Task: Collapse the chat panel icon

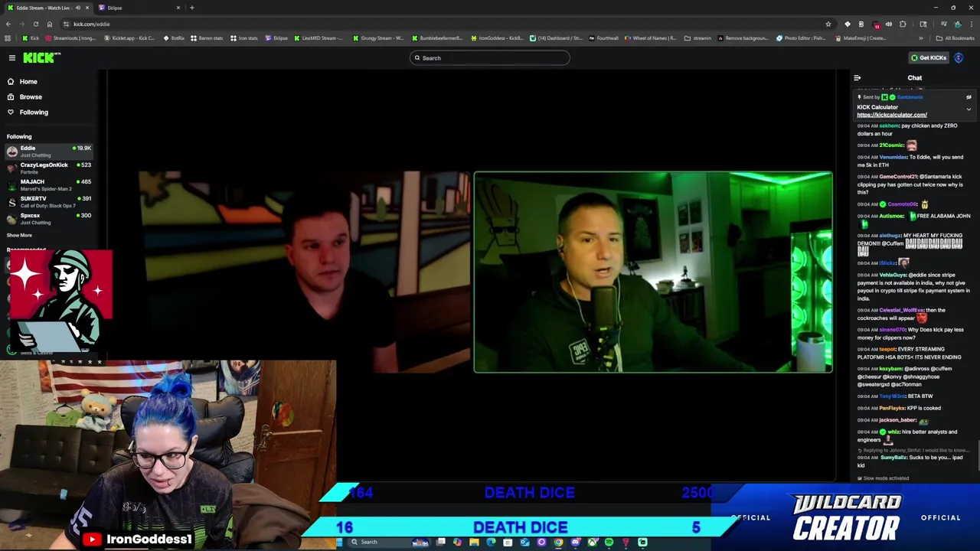Action: (x=857, y=78)
